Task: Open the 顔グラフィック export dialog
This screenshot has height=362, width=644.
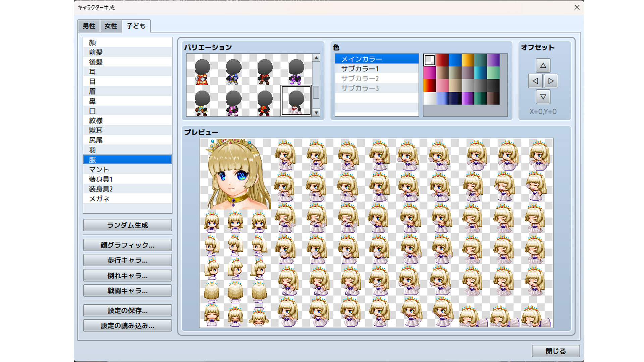Action: click(x=127, y=245)
